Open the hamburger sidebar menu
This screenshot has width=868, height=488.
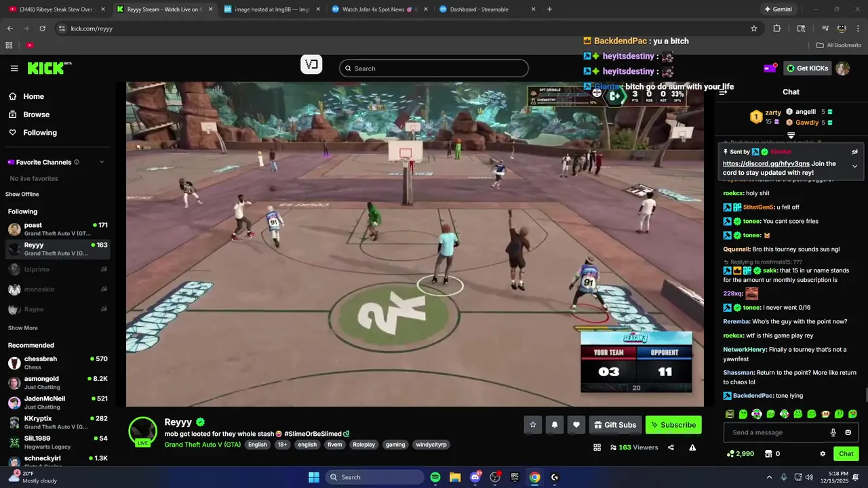tap(14, 68)
